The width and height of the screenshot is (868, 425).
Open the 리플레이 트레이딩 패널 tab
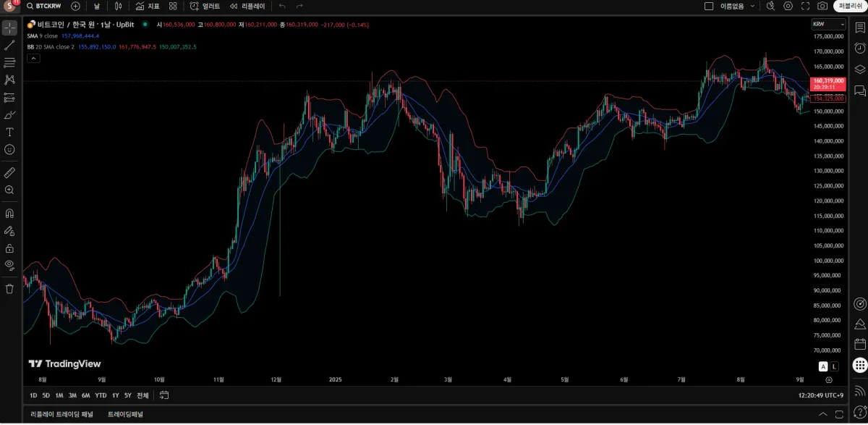pyautogui.click(x=61, y=415)
